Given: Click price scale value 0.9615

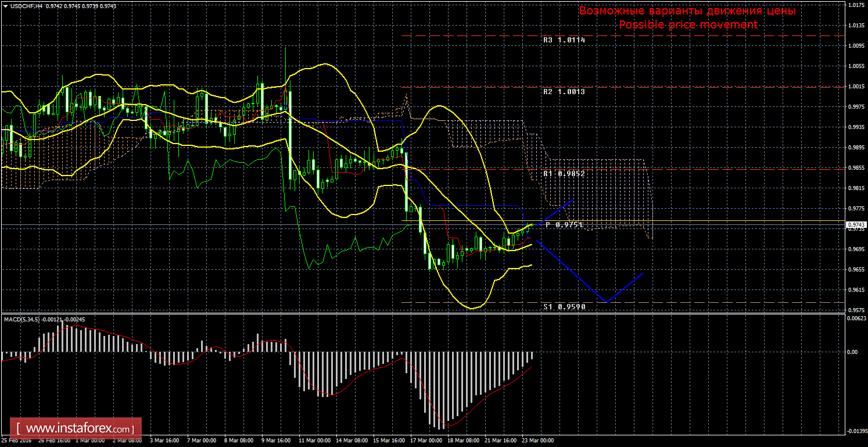Looking at the screenshot, I should coord(856,290).
